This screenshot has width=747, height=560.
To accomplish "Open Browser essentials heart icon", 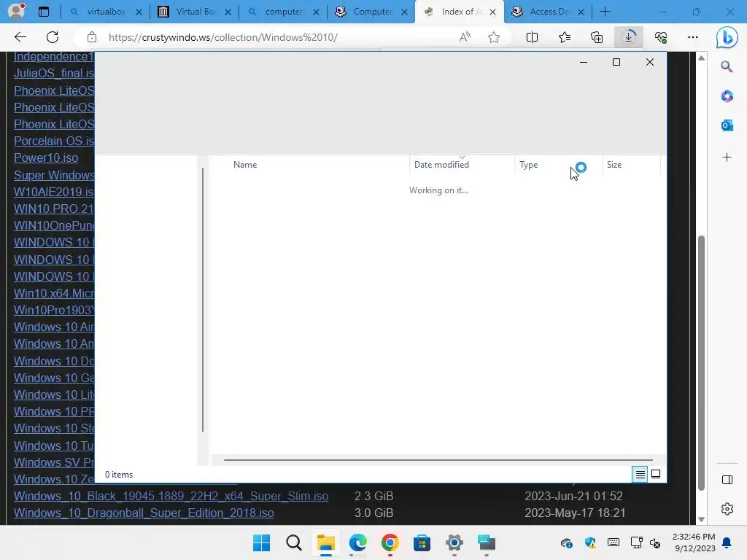I will coord(661,37).
